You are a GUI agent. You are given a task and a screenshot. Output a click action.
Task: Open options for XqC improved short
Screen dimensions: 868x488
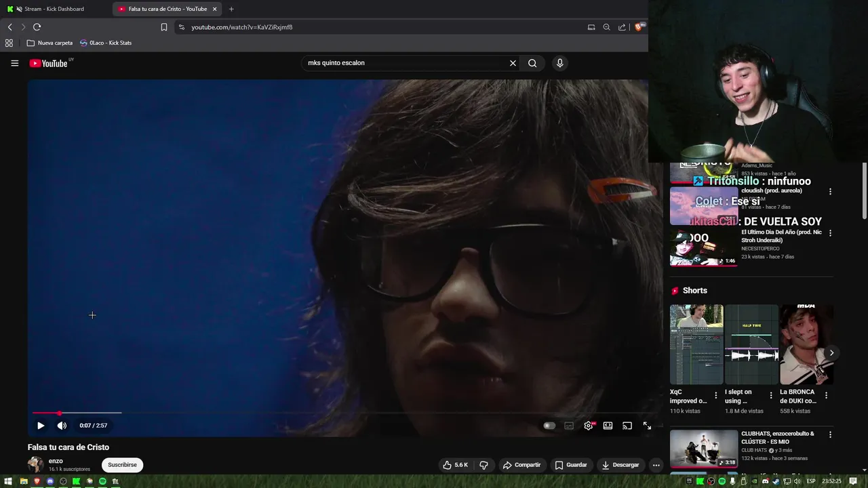(x=715, y=395)
